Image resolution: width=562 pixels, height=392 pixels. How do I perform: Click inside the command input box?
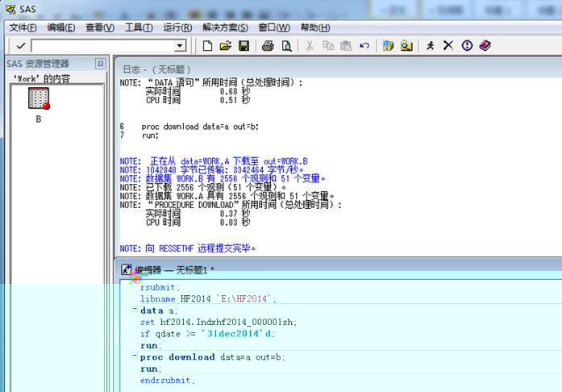pos(103,46)
